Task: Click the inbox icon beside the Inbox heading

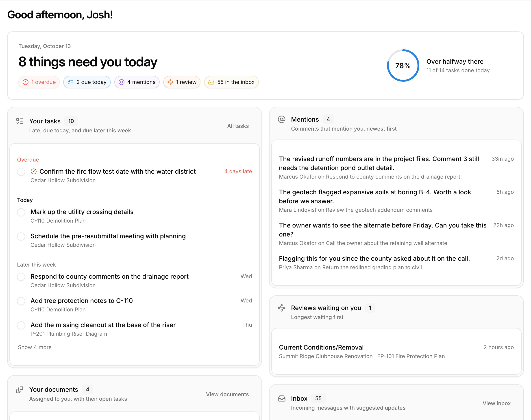Action: (282, 398)
